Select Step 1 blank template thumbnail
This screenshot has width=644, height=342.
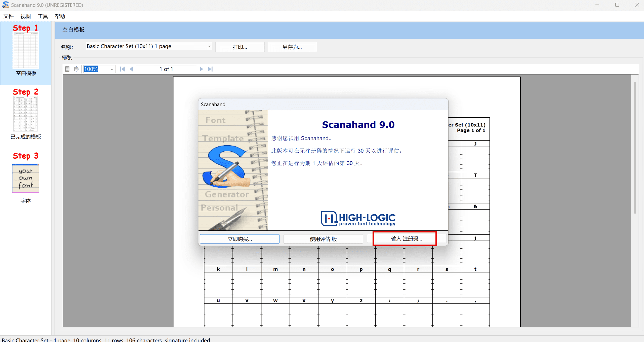click(26, 50)
